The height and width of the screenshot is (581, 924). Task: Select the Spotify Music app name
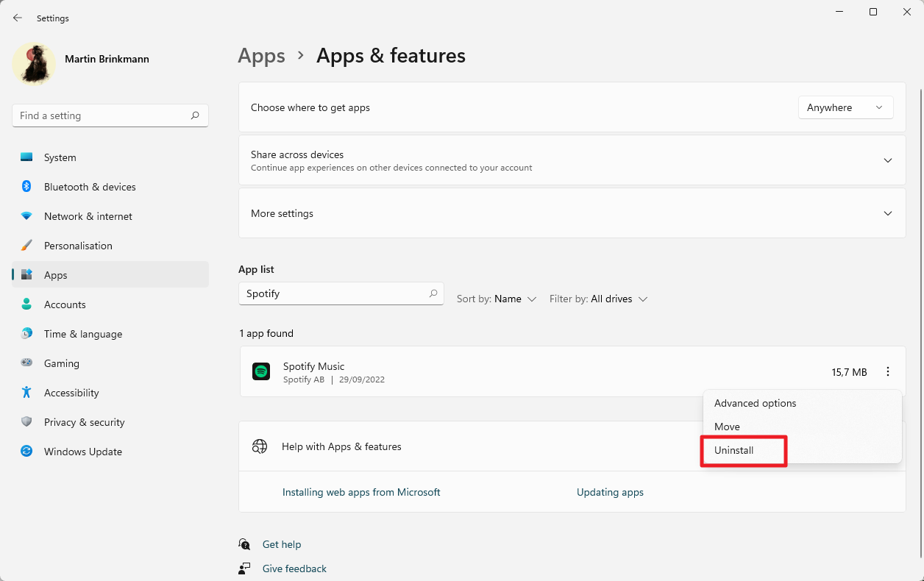click(x=313, y=366)
